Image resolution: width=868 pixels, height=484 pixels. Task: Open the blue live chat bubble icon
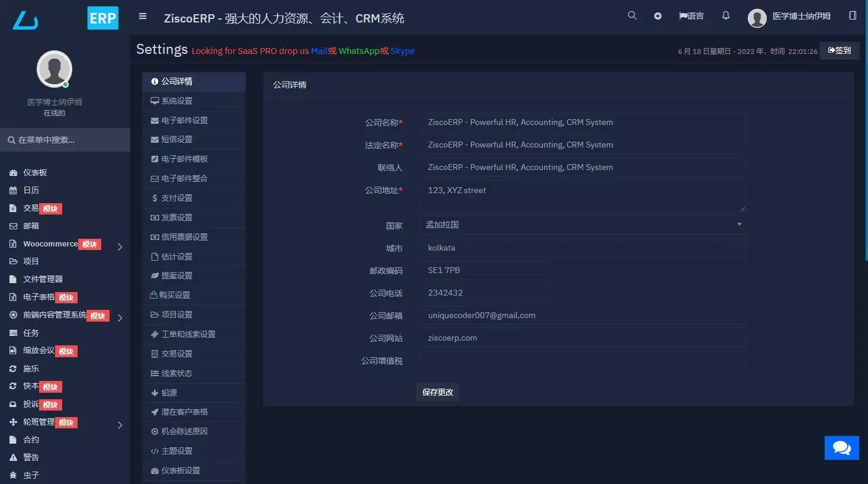point(842,448)
